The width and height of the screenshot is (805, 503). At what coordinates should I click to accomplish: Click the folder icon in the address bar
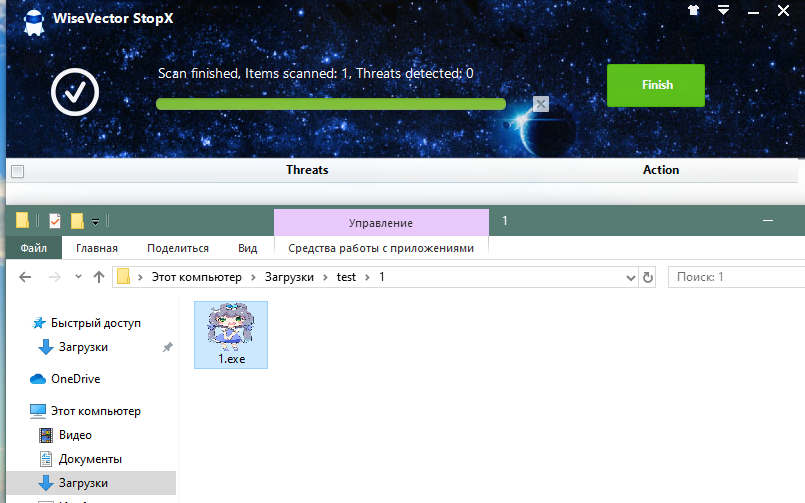(x=124, y=277)
